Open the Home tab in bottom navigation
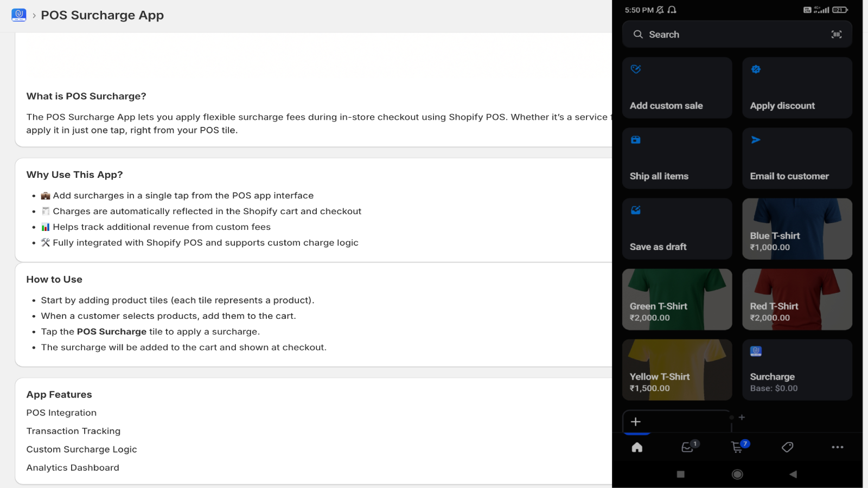The height and width of the screenshot is (488, 868). 637,447
